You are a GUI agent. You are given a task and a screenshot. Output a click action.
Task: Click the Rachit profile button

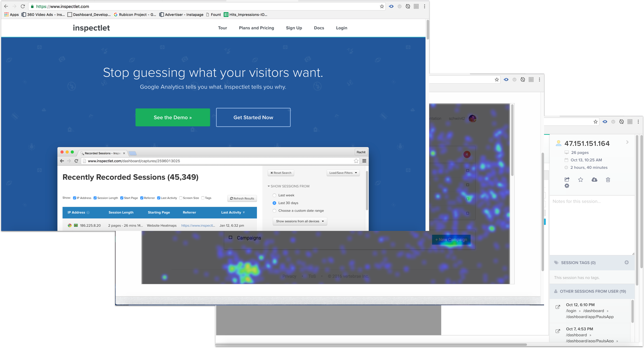coord(361,152)
